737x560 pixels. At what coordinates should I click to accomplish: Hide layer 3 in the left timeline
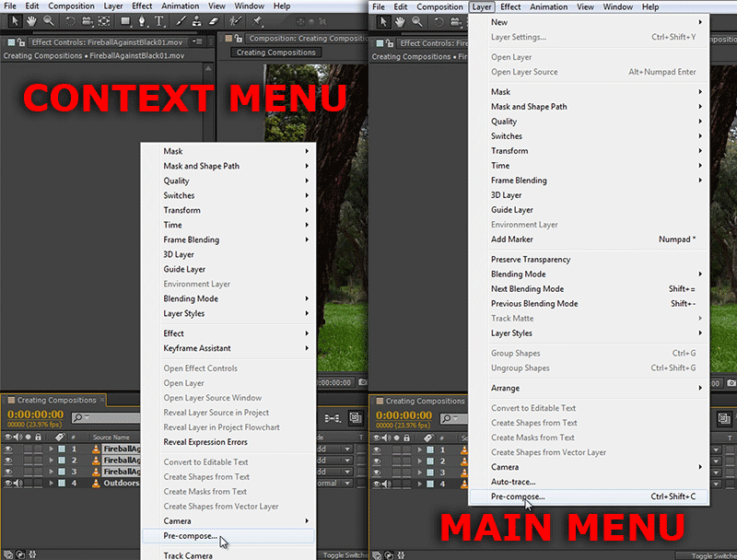[x=8, y=472]
